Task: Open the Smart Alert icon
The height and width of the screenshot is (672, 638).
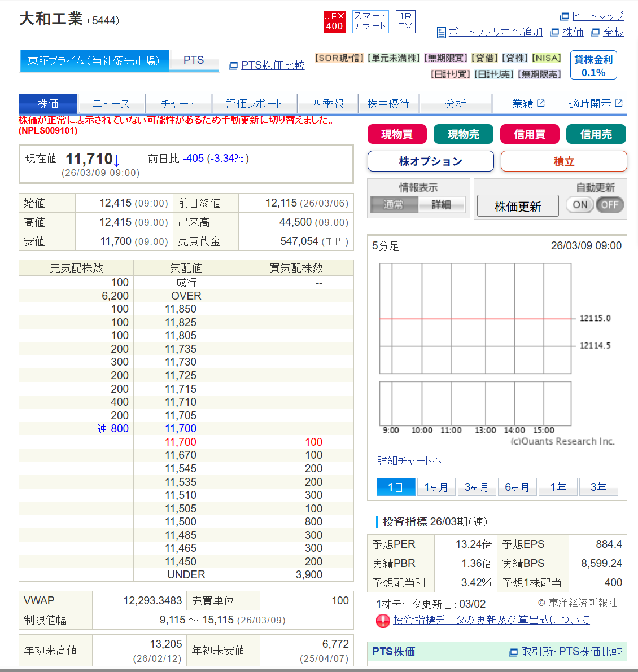Action: tap(370, 21)
